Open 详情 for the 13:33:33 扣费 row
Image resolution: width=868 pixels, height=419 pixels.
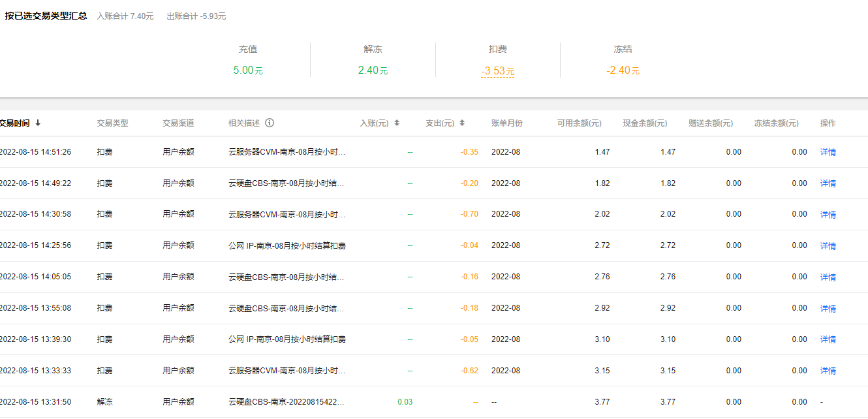click(x=828, y=370)
